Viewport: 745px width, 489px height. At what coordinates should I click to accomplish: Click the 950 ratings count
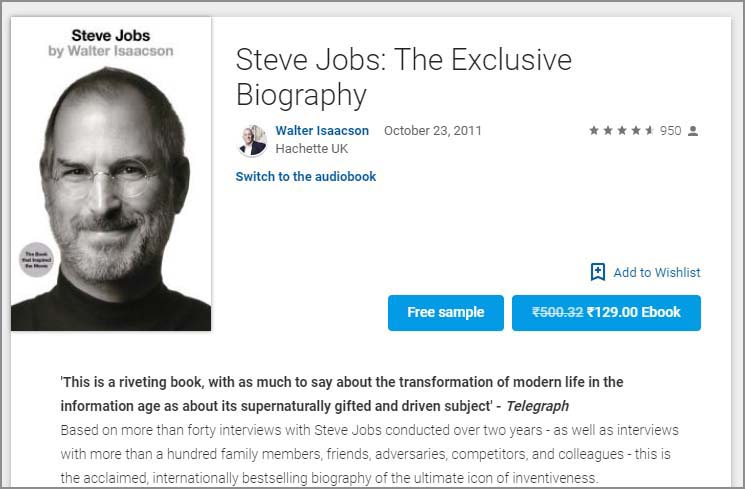(670, 131)
